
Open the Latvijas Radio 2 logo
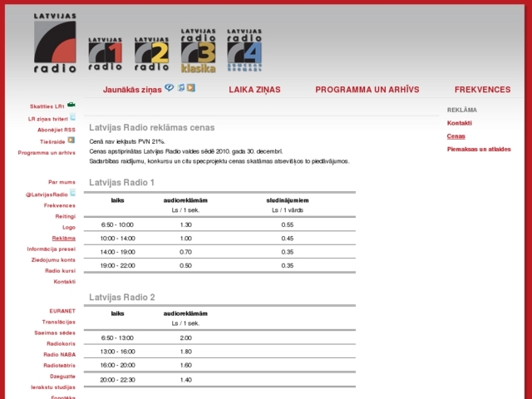tap(151, 54)
